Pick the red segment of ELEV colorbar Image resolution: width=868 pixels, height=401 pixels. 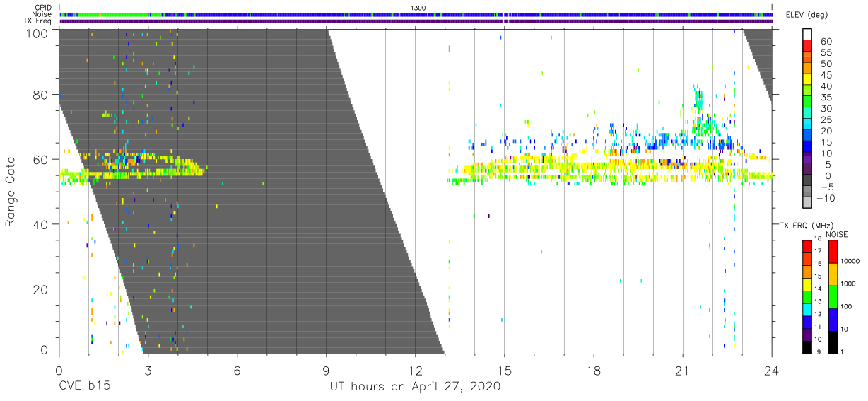coord(807,47)
